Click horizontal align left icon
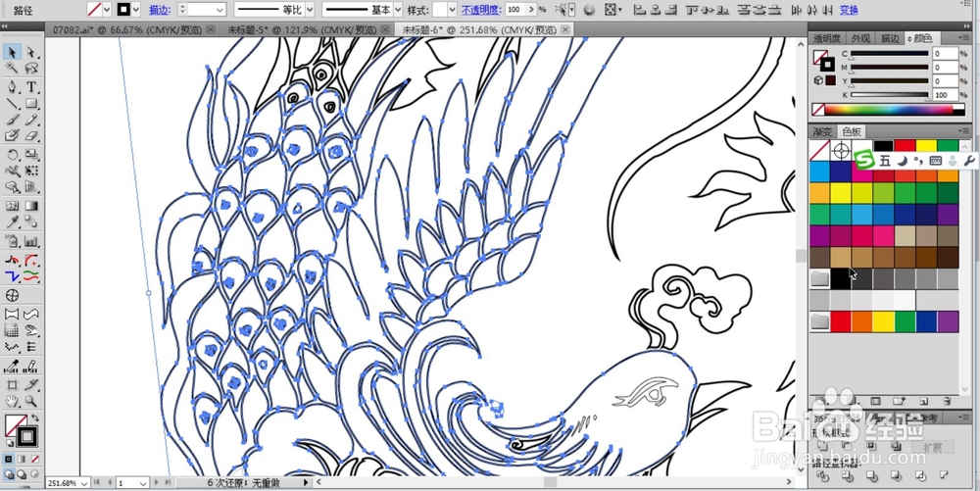This screenshot has height=491, width=980. [x=638, y=10]
